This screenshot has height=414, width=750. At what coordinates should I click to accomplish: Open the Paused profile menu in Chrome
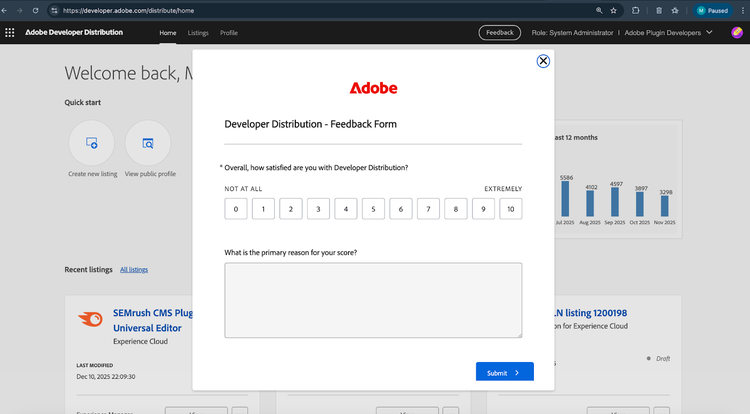click(713, 10)
